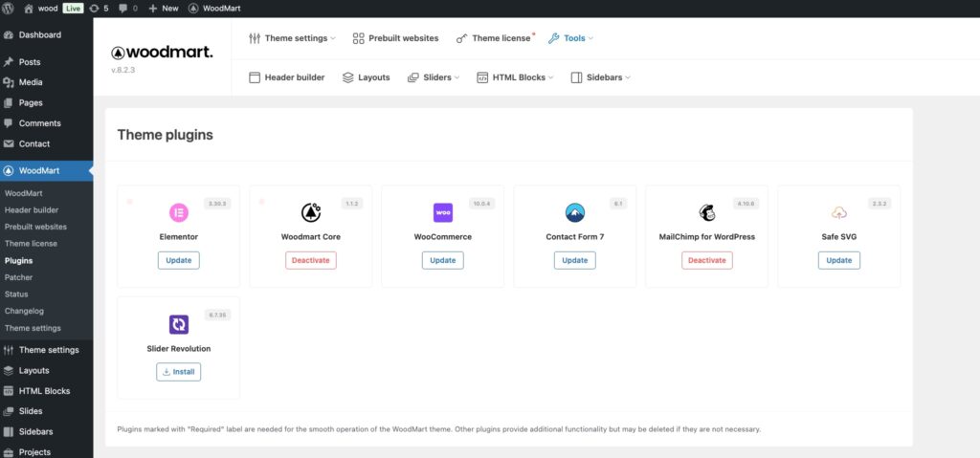This screenshot has height=458, width=980.
Task: Expand the Sliders dropdown
Action: pyautogui.click(x=434, y=77)
